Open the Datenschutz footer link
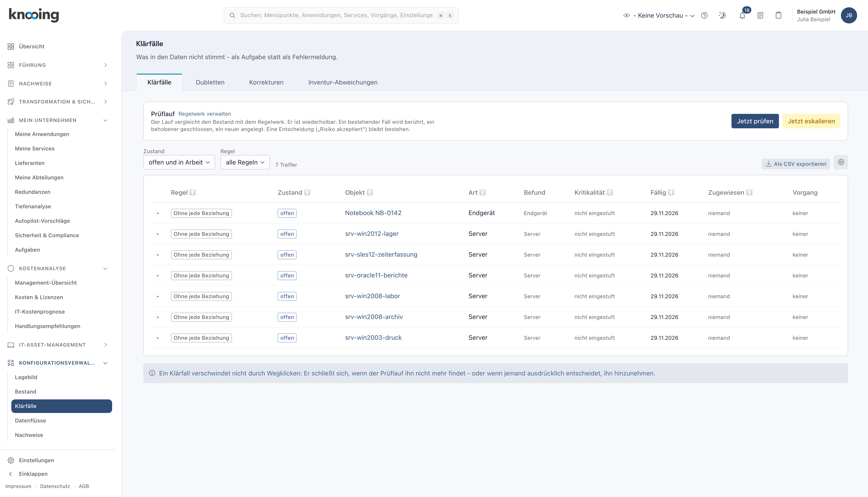This screenshot has width=868, height=497. pos(55,486)
